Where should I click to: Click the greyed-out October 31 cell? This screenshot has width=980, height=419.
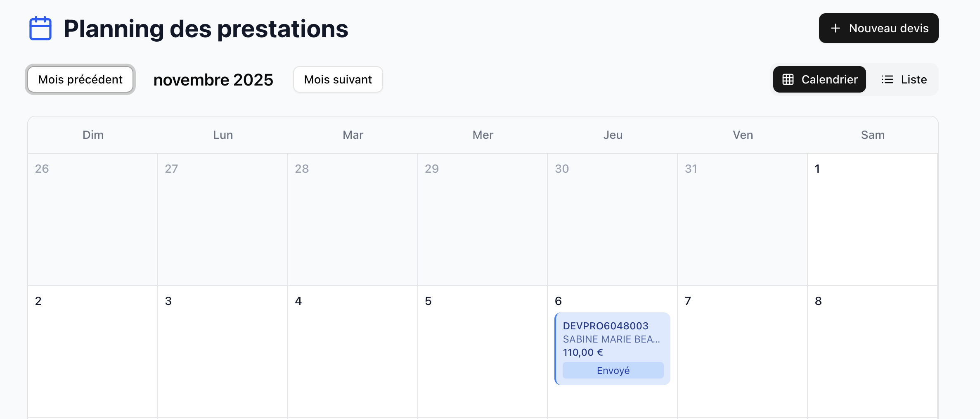tap(742, 219)
